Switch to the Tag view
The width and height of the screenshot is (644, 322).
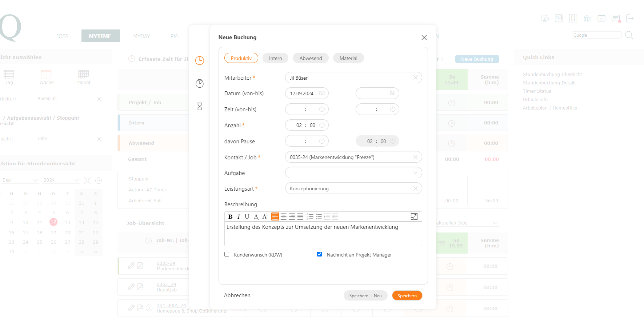[x=9, y=77]
